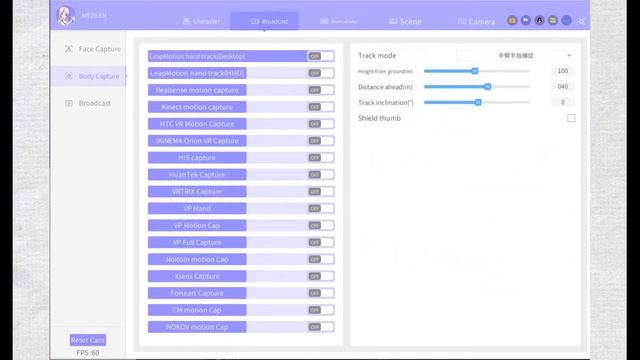This screenshot has height=360, width=640.
Task: Turn on the NOKOV motion Cap switch
Action: click(321, 327)
